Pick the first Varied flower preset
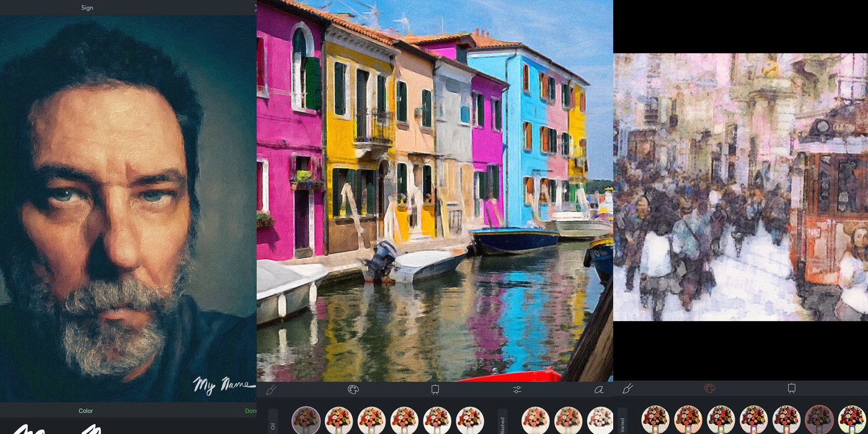This screenshot has width=868, height=434. click(x=655, y=420)
